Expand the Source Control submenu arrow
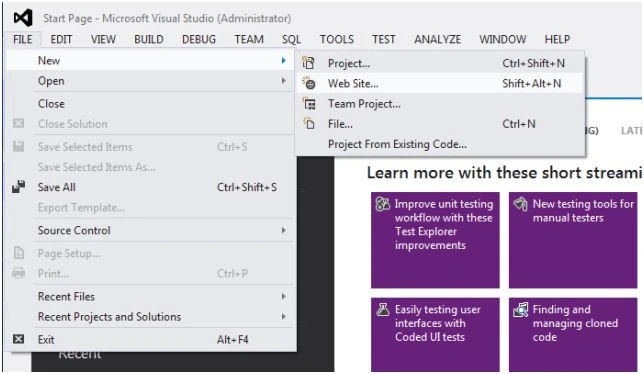Viewport: 644px width, 374px height. pyautogui.click(x=283, y=230)
